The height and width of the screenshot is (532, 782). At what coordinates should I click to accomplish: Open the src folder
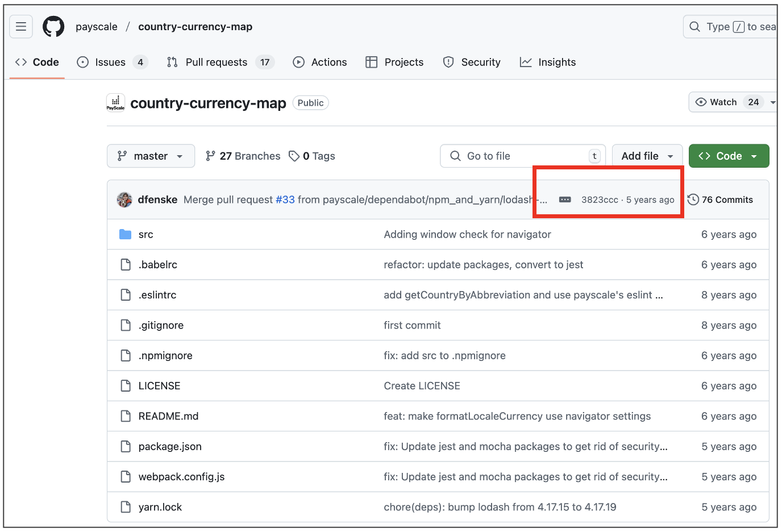[x=145, y=234]
